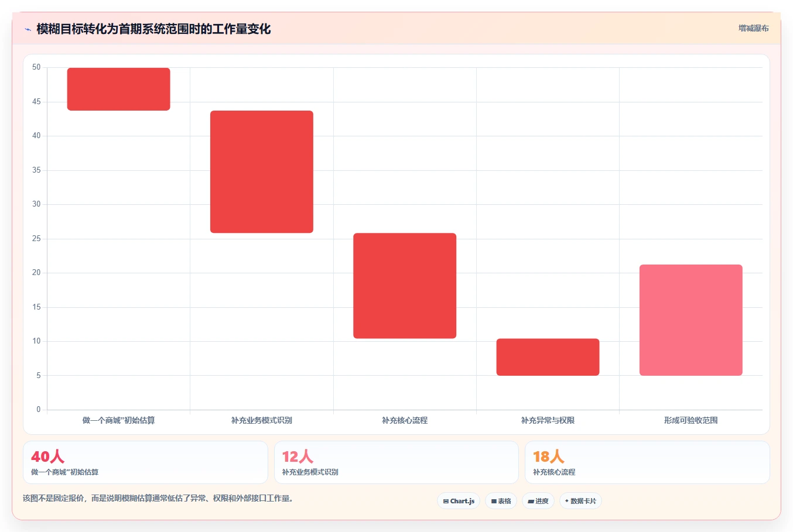Click the 进度 tag chip
The height and width of the screenshot is (532, 793).
538,501
